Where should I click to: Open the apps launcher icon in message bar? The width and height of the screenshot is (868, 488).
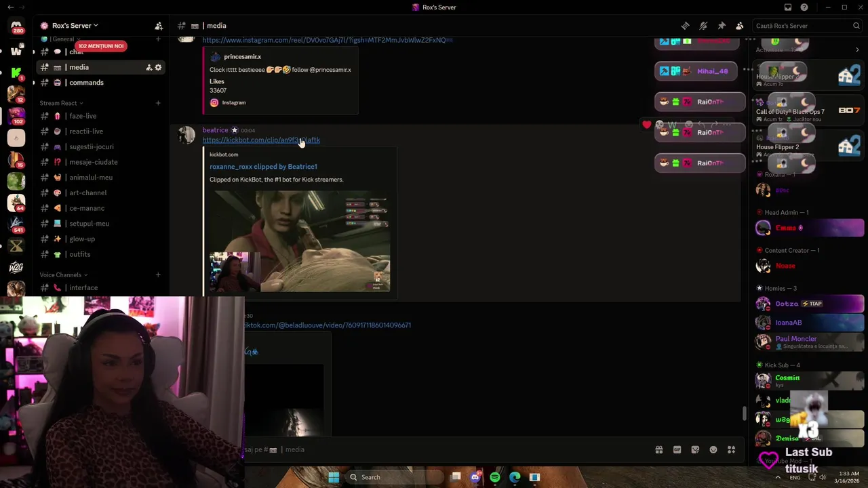[x=732, y=449]
